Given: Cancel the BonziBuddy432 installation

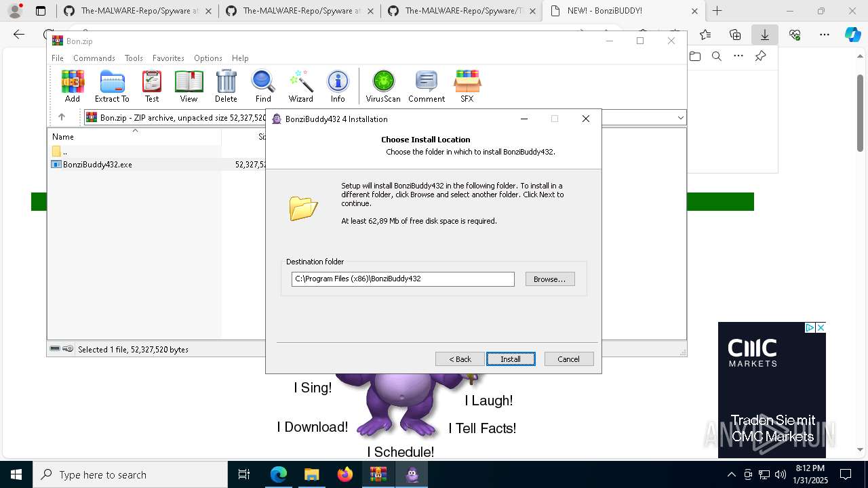Looking at the screenshot, I should [568, 359].
